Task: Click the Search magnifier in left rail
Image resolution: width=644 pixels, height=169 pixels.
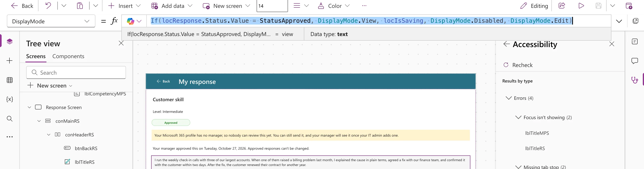Action: 9,119
